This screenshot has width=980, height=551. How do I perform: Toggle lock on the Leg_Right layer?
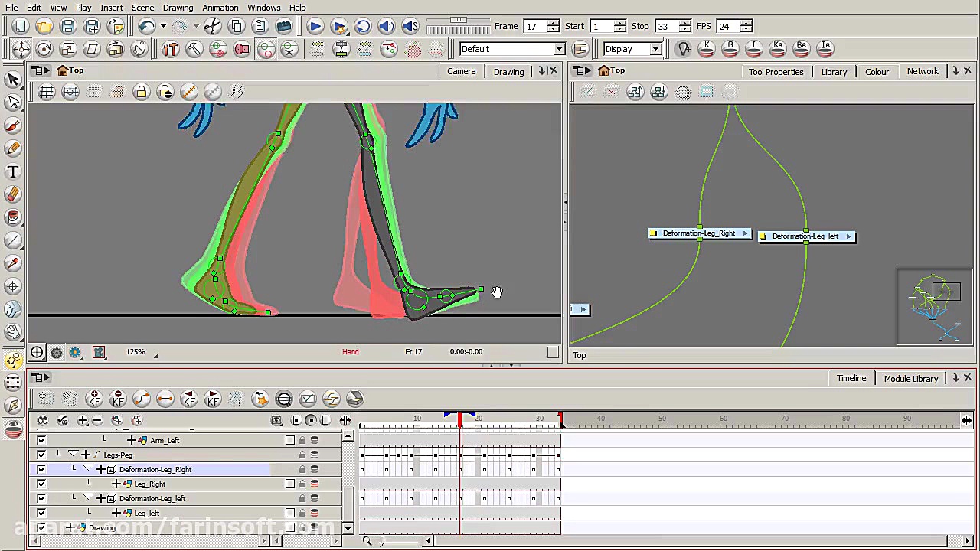click(302, 484)
